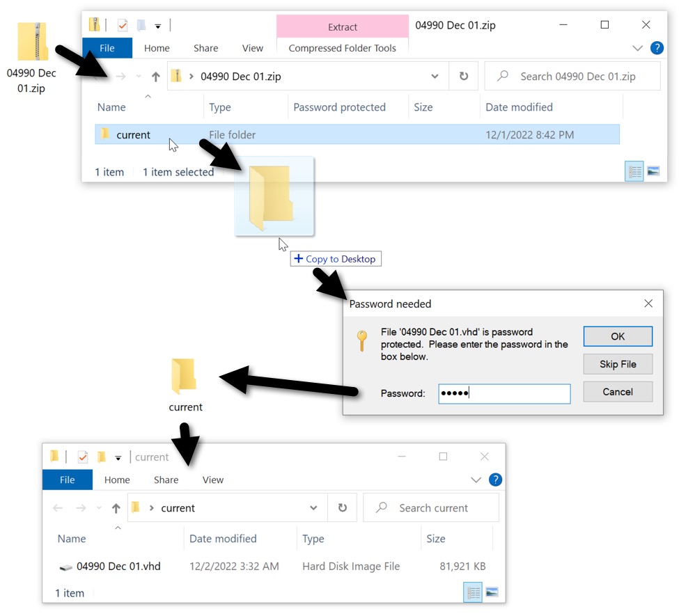This screenshot has height=616, width=679.
Task: Switch to Share tab in current window
Action: [x=166, y=480]
